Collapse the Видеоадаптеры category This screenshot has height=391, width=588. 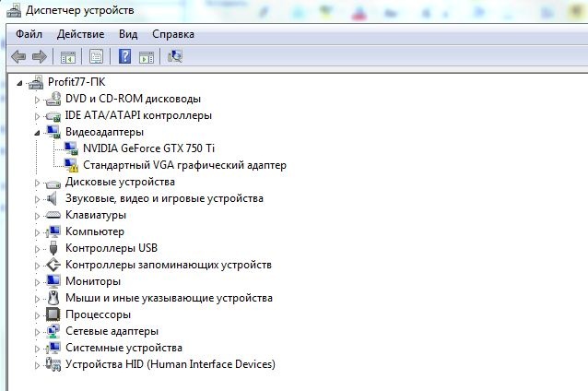38,133
